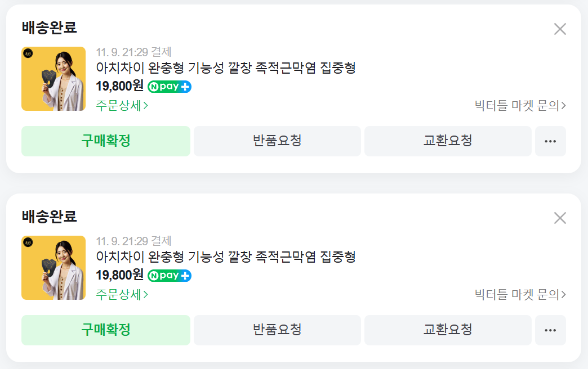Open more options for second order

pyautogui.click(x=550, y=330)
